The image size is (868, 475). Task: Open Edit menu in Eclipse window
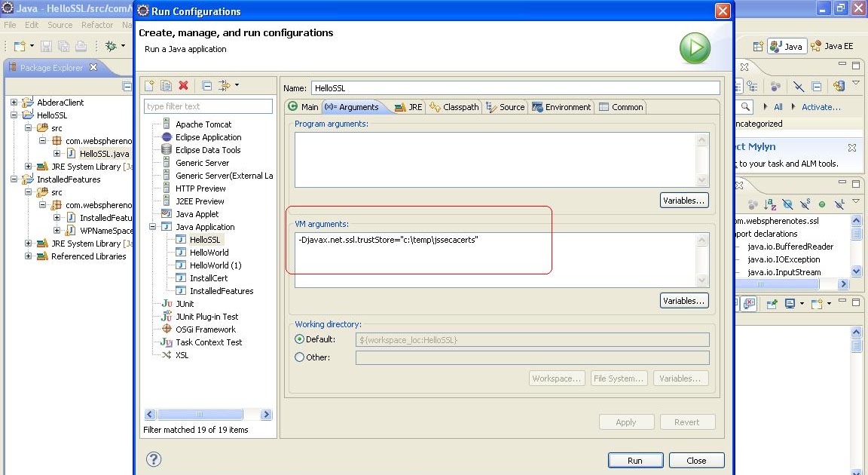pyautogui.click(x=32, y=25)
